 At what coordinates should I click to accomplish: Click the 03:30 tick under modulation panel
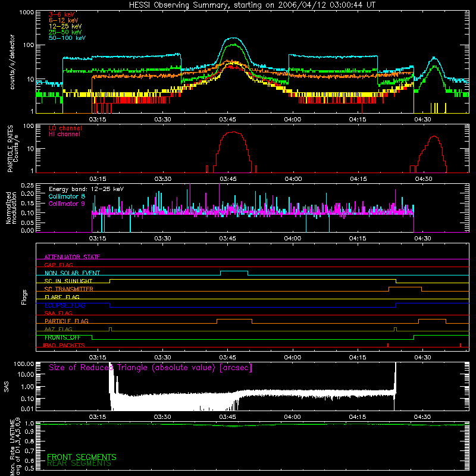[162, 239]
